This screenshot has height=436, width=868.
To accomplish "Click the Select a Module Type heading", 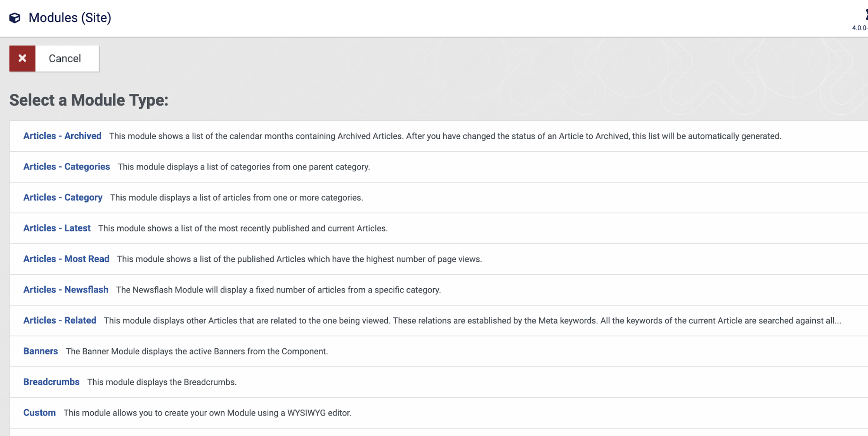I will [89, 100].
